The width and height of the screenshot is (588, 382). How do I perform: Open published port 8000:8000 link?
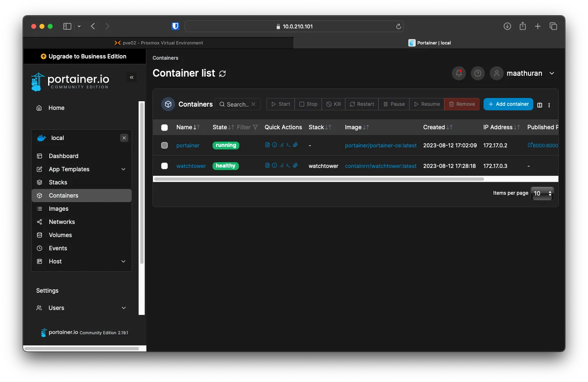pyautogui.click(x=543, y=145)
